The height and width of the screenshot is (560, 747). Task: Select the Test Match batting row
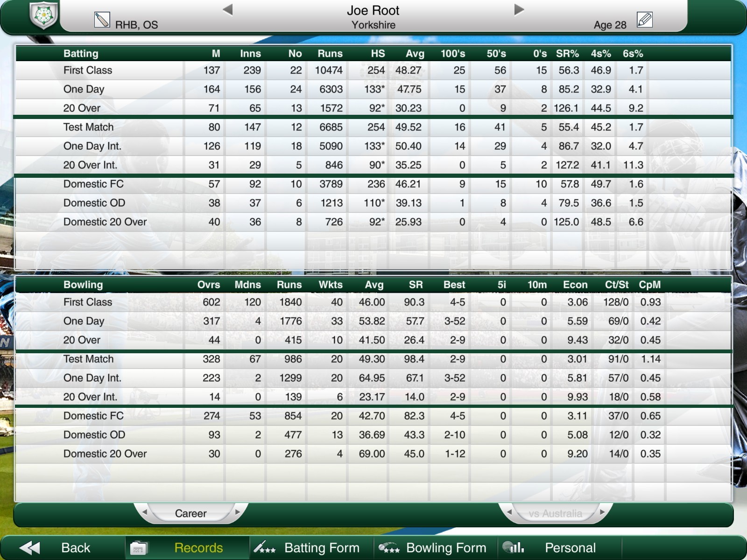373,127
